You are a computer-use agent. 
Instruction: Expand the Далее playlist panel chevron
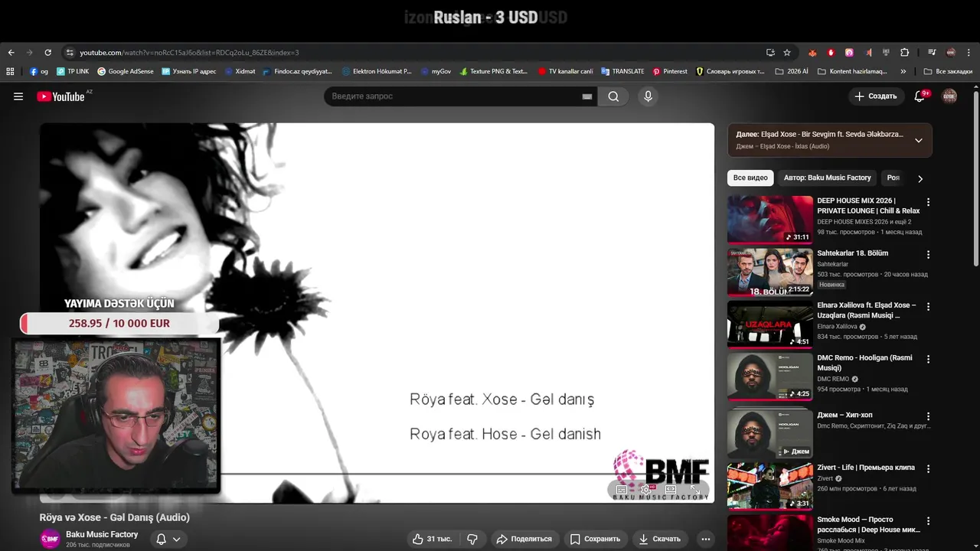tap(919, 140)
